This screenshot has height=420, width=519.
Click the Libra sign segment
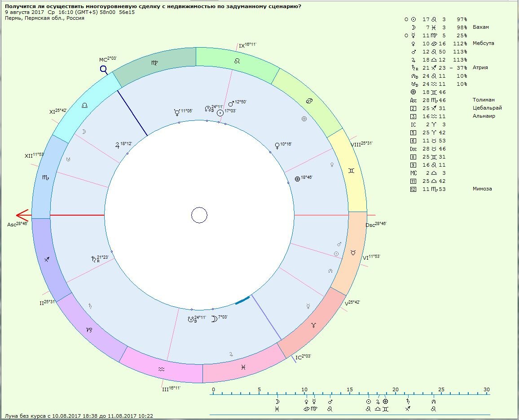pos(85,105)
